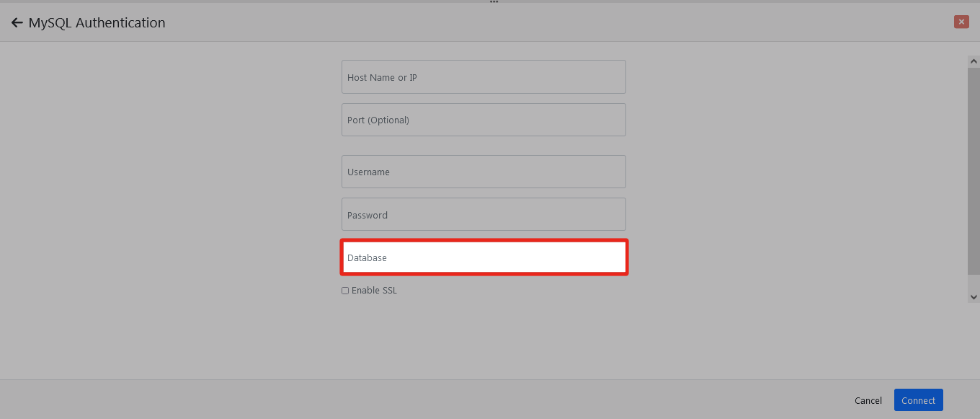Click the three-dot drag handle at top
The image size is (980, 419).
point(494,2)
